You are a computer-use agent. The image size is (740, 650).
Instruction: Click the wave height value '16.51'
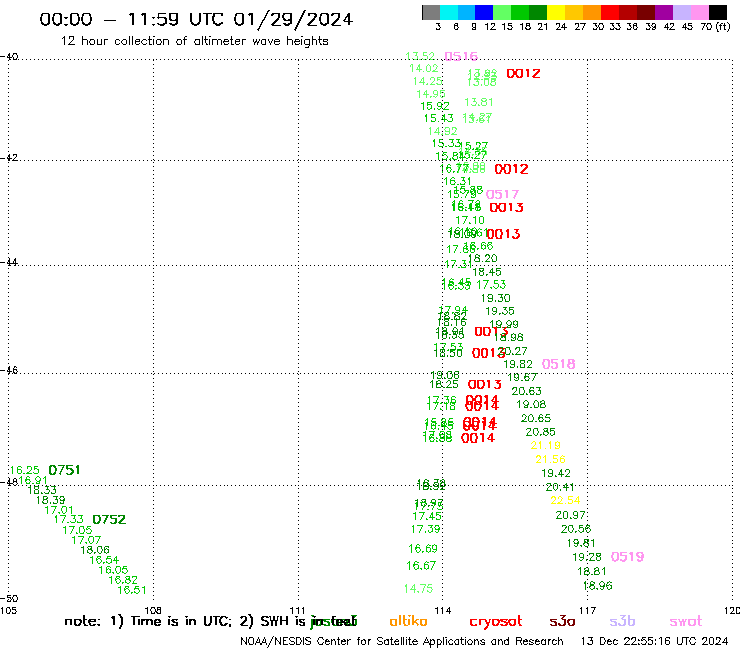click(132, 590)
